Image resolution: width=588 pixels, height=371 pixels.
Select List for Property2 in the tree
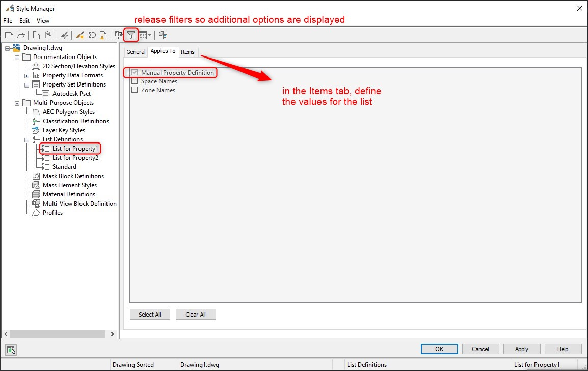coord(75,158)
